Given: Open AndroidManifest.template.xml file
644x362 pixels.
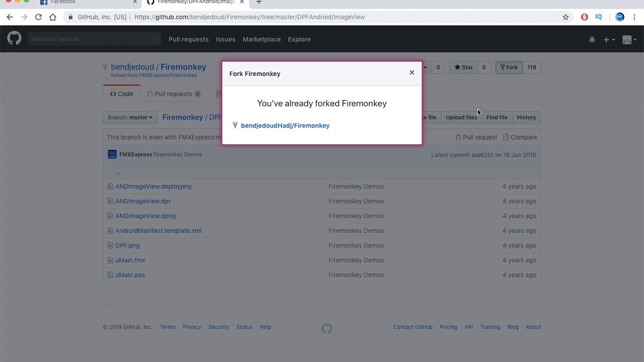Looking at the screenshot, I should pyautogui.click(x=158, y=230).
